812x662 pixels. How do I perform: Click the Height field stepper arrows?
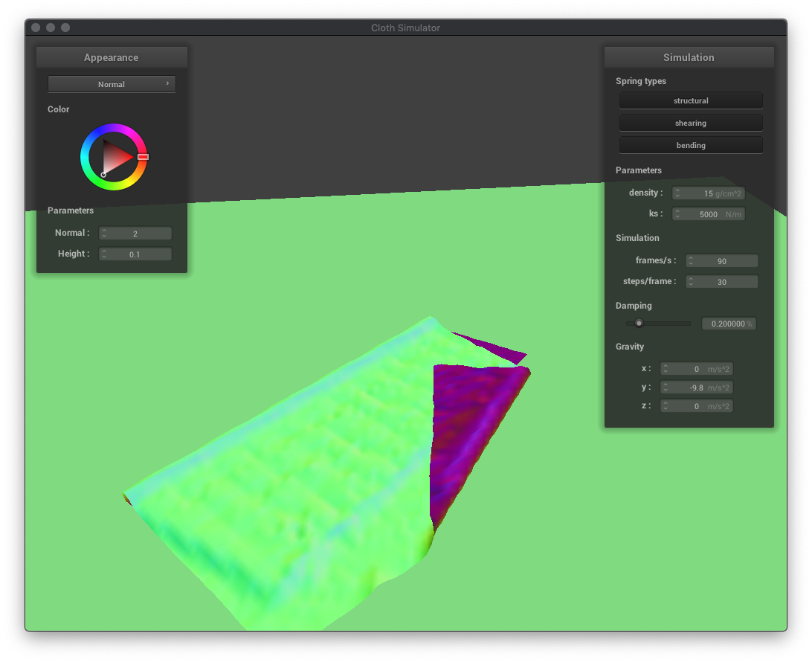click(104, 254)
